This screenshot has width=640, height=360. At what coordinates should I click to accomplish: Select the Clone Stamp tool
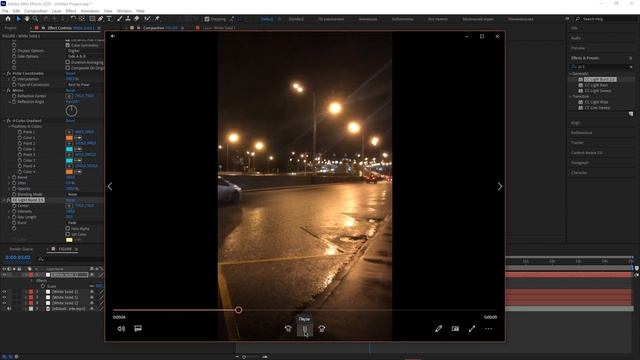click(x=128, y=19)
